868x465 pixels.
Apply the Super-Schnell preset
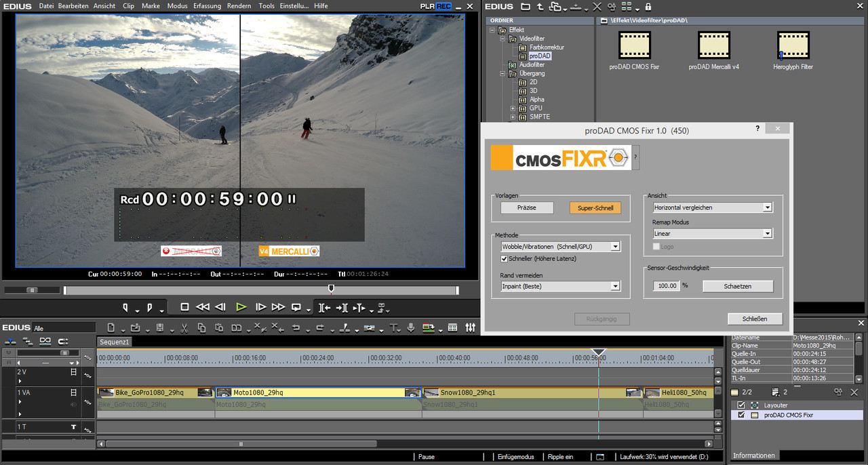(x=595, y=208)
